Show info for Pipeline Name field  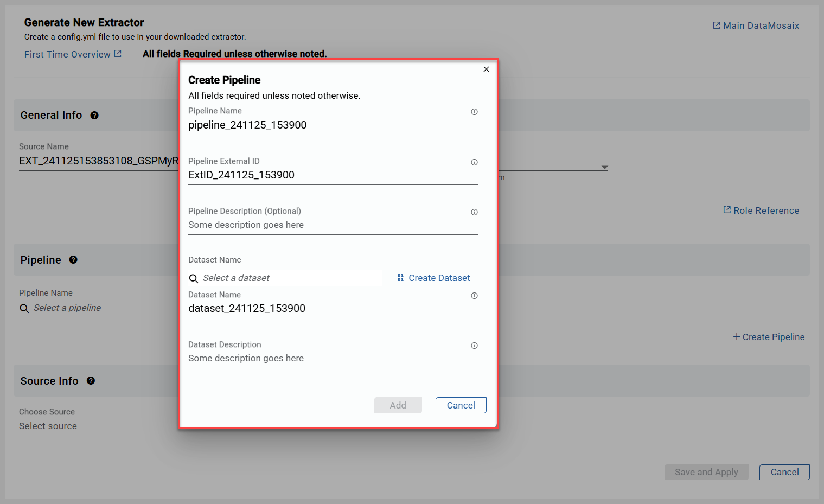tap(474, 112)
